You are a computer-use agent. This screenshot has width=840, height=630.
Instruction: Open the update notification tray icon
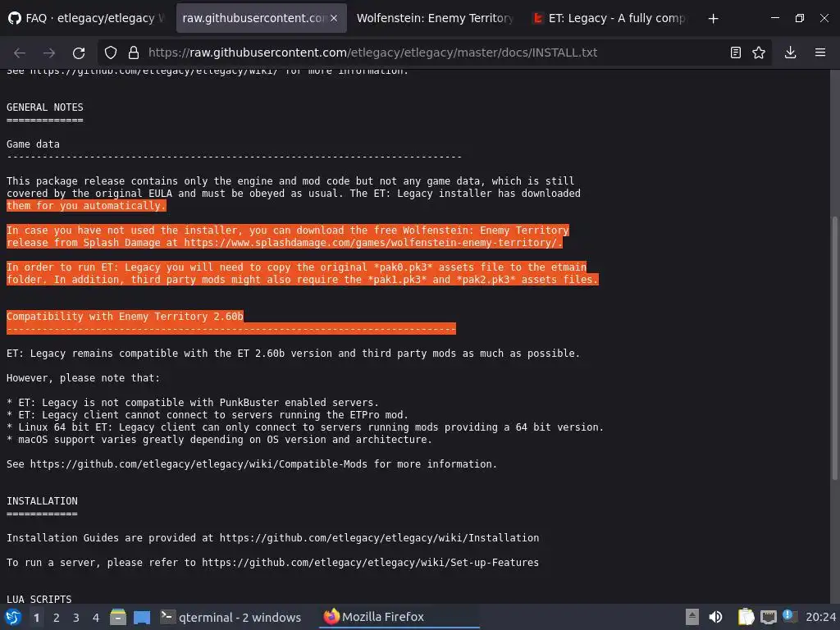click(790, 616)
